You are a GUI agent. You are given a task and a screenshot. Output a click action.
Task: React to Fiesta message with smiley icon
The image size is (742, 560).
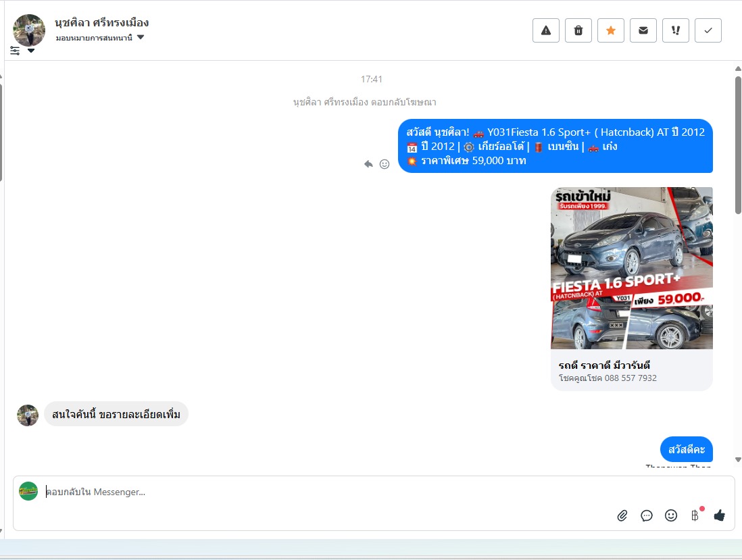[385, 164]
